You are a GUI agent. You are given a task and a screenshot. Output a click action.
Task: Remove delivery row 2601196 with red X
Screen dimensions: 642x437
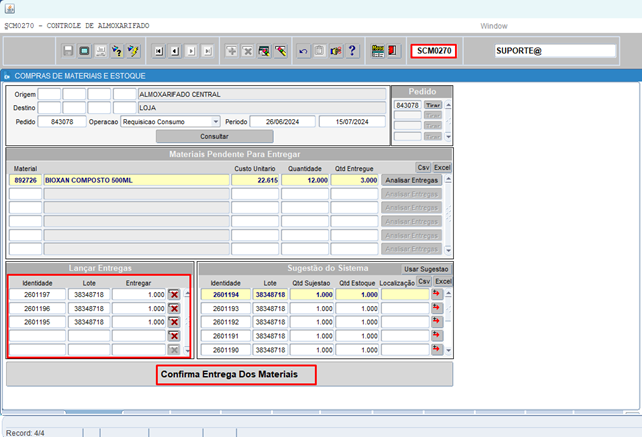[174, 308]
